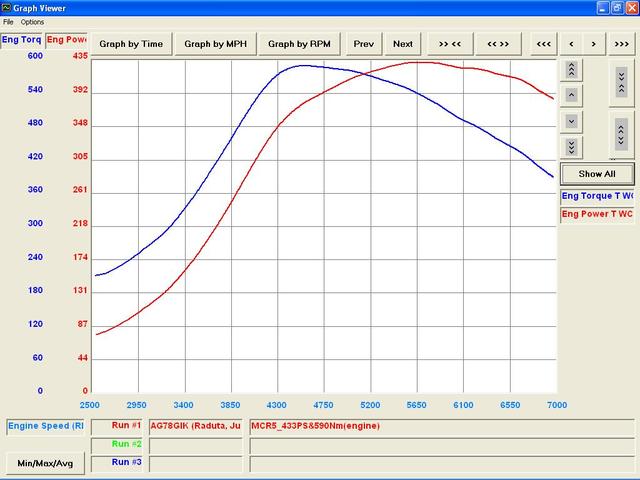Click the '<<<' fast scroll left button

[x=544, y=44]
